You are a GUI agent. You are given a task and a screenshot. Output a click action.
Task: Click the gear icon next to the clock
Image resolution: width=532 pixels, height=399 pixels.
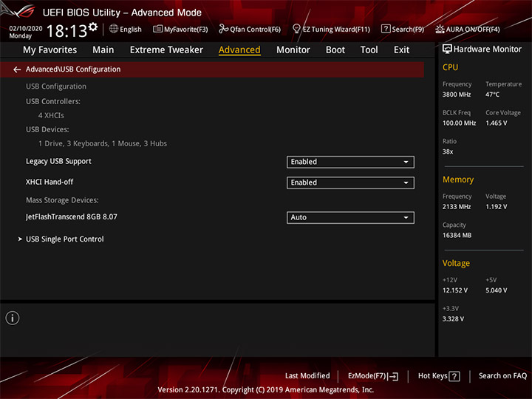click(x=92, y=27)
